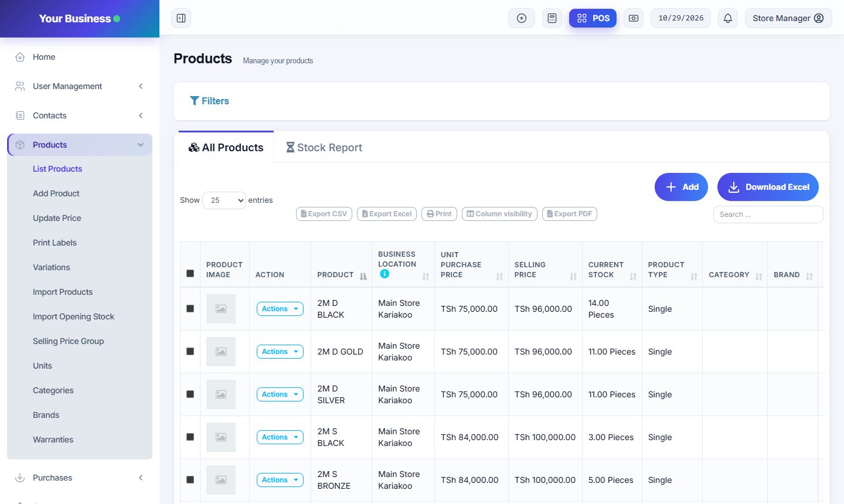Open Categories in sidebar
This screenshot has width=844, height=504.
[x=53, y=390]
